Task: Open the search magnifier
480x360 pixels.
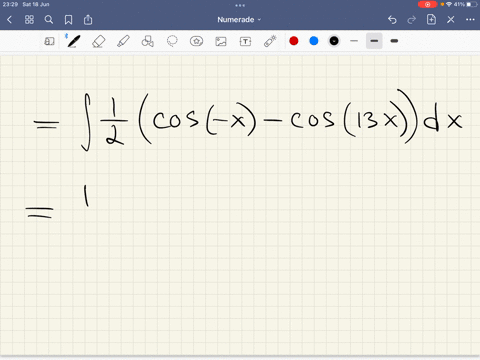Action: [x=49, y=20]
